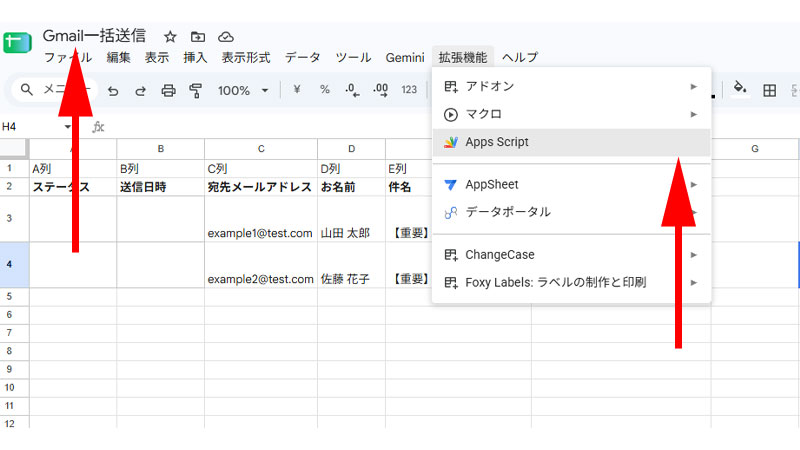Open the データ menu
Image resolution: width=800 pixels, height=450 pixels.
(303, 57)
